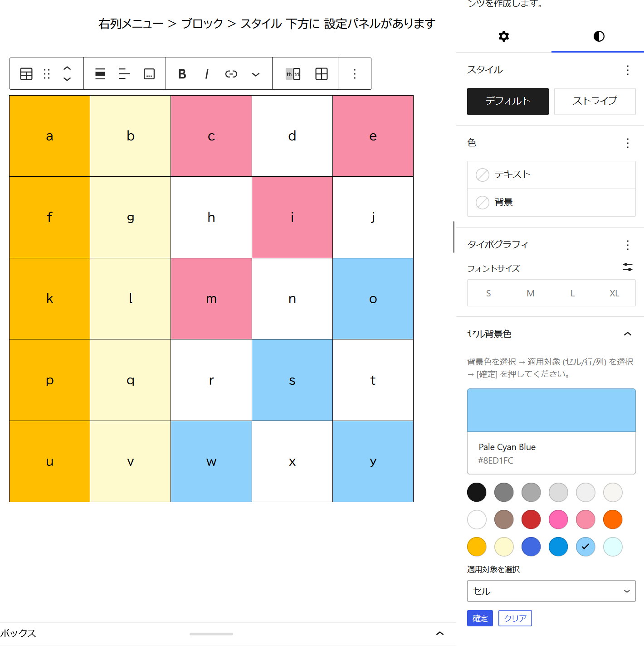
Task: Pick the brown color swatch
Action: pyautogui.click(x=504, y=519)
